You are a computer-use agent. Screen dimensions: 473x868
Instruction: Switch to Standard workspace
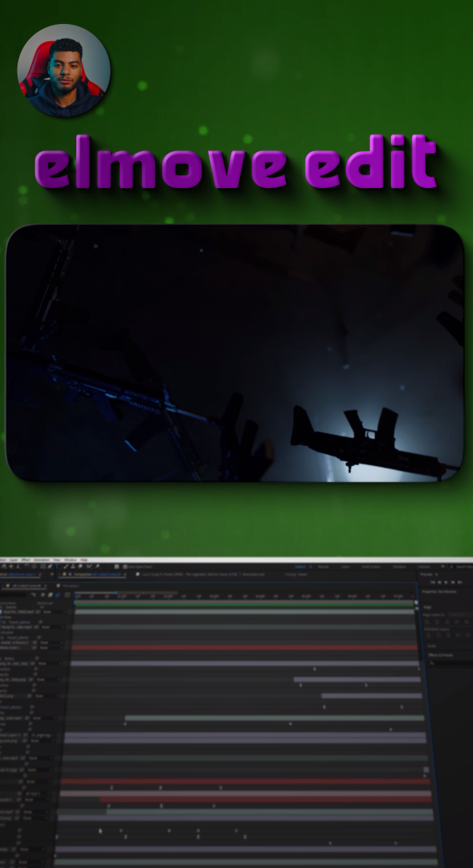399,567
